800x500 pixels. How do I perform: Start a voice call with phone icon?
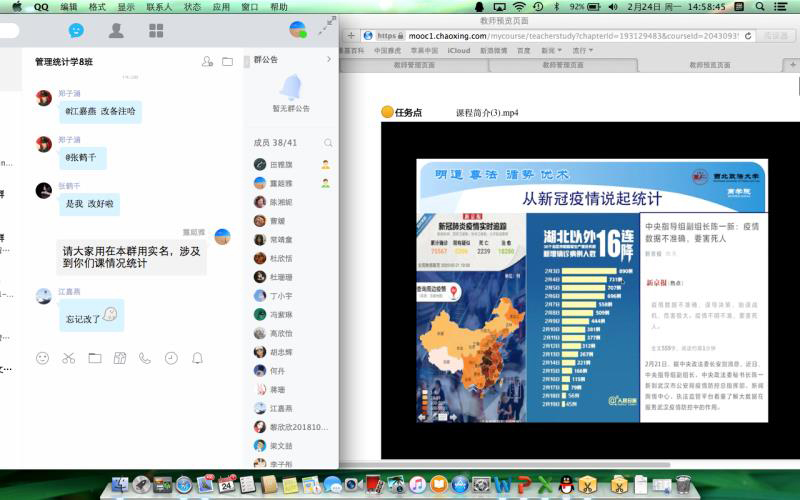(x=145, y=358)
